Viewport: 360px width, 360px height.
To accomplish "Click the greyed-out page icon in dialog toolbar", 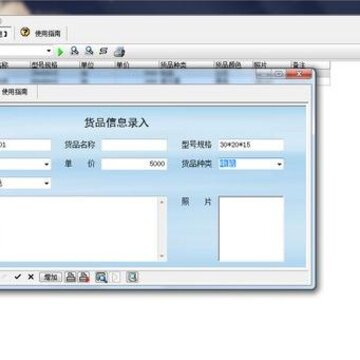I will pos(116,277).
